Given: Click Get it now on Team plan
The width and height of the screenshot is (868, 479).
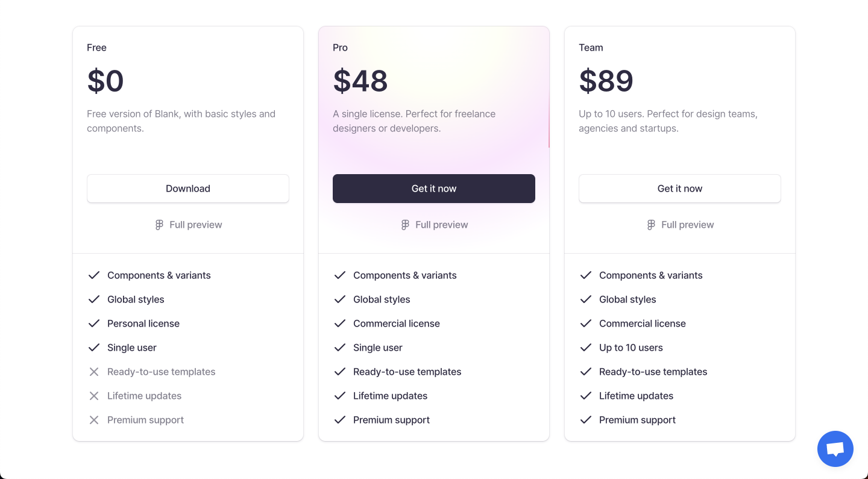Looking at the screenshot, I should pyautogui.click(x=680, y=189).
